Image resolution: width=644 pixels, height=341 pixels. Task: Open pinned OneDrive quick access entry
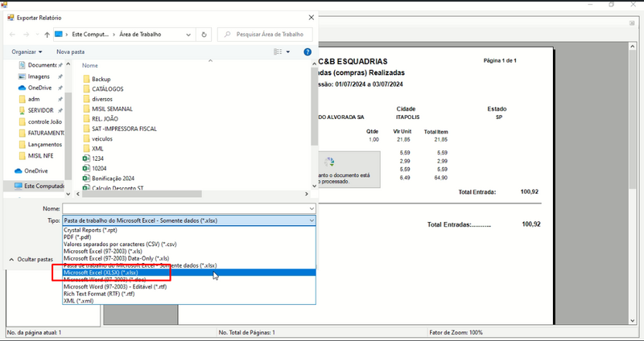tap(39, 88)
